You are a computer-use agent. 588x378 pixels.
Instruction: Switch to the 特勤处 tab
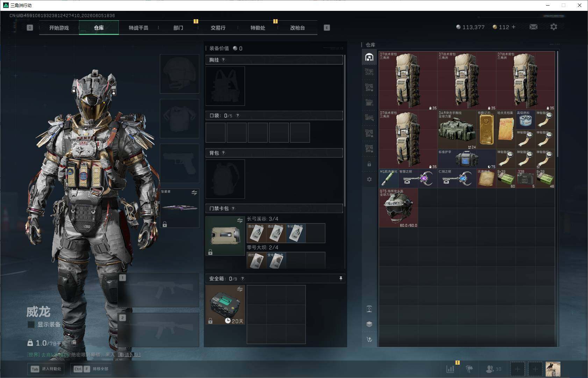[258, 28]
